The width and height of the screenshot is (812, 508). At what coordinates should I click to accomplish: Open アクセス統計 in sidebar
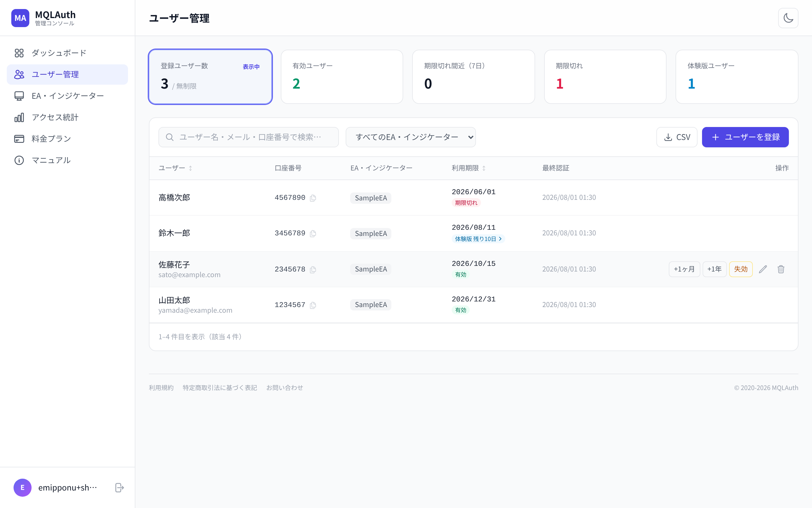67,117
